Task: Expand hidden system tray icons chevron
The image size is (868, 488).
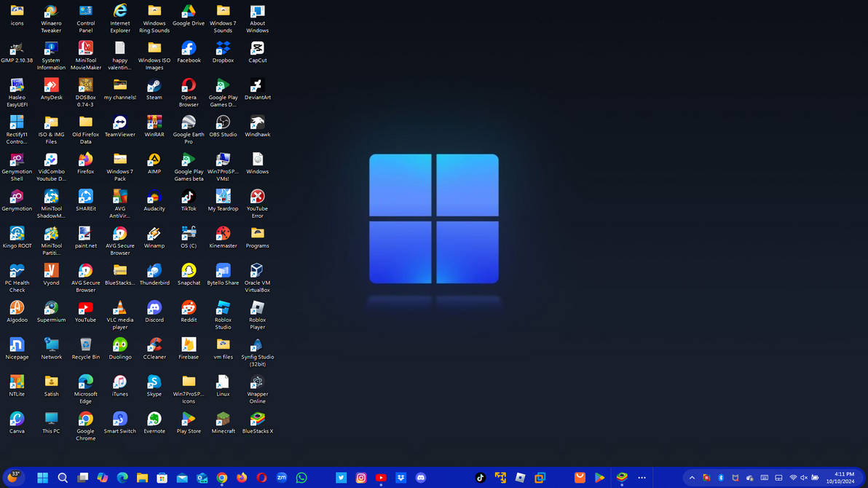Action: coord(692,478)
